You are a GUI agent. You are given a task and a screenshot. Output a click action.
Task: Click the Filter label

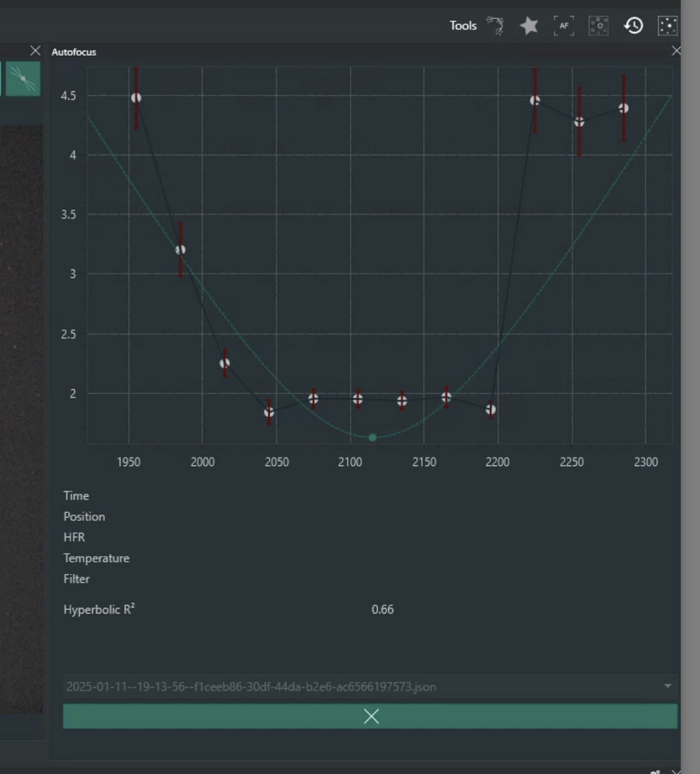click(76, 579)
